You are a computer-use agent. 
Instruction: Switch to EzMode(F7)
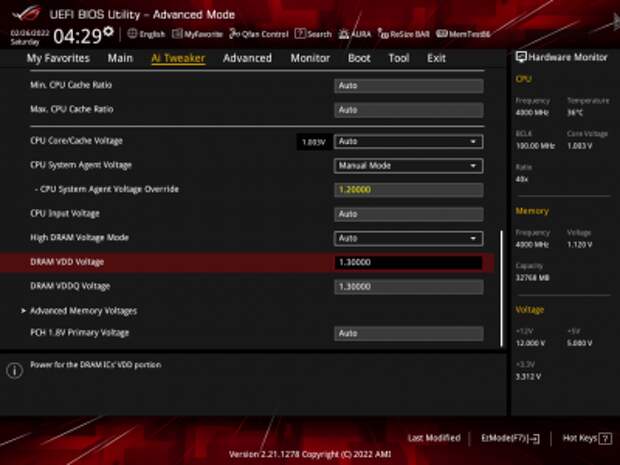pyautogui.click(x=510, y=438)
